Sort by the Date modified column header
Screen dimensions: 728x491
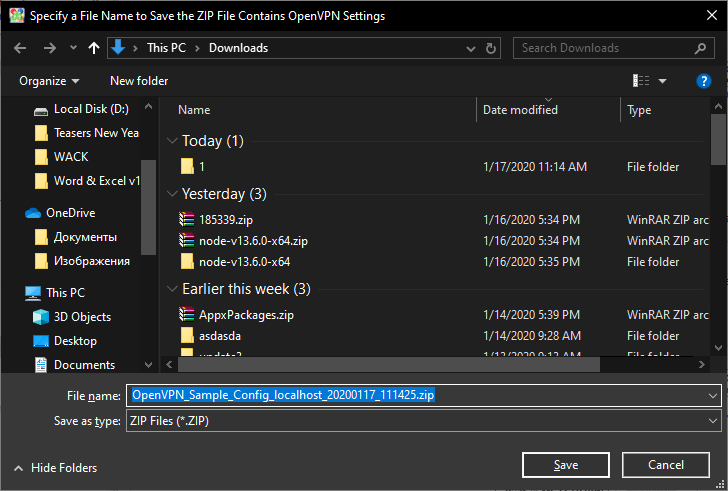[520, 110]
